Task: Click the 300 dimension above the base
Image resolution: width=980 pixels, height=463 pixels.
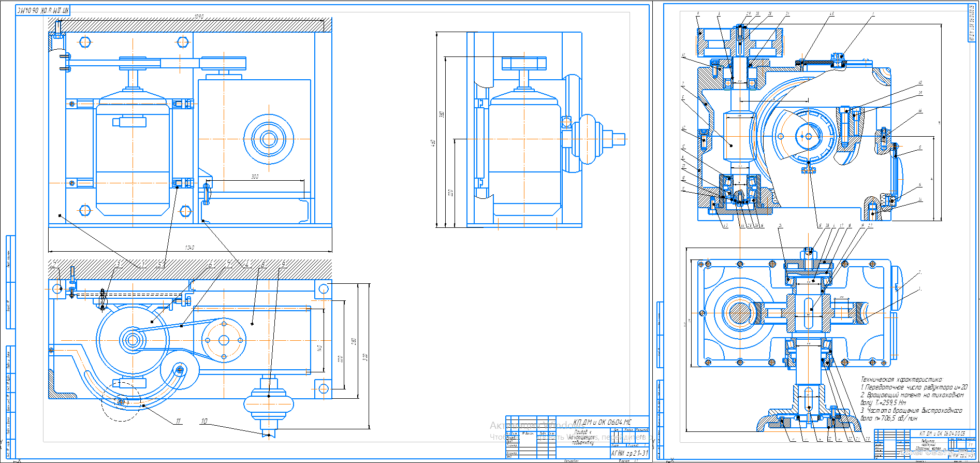Action: pyautogui.click(x=255, y=177)
